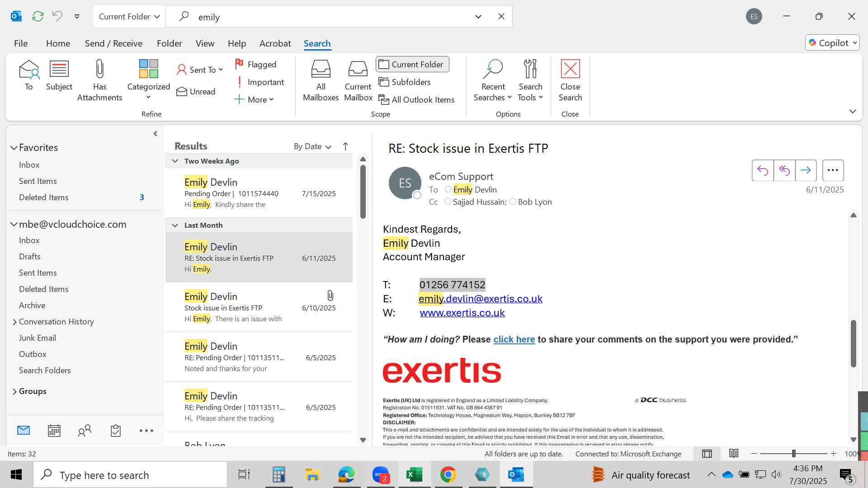Set scope to Current Mailbox
This screenshot has height=488, width=868.
358,80
